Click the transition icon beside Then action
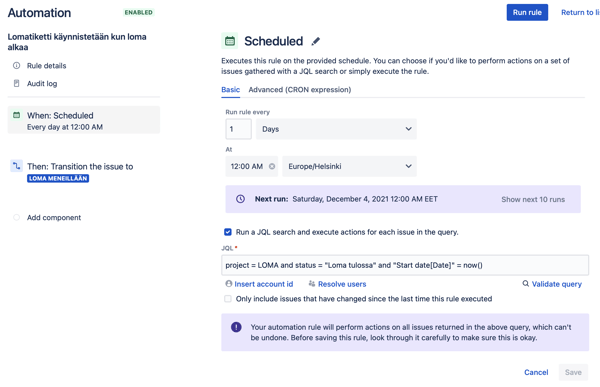The height and width of the screenshot is (387, 600). pyautogui.click(x=16, y=166)
